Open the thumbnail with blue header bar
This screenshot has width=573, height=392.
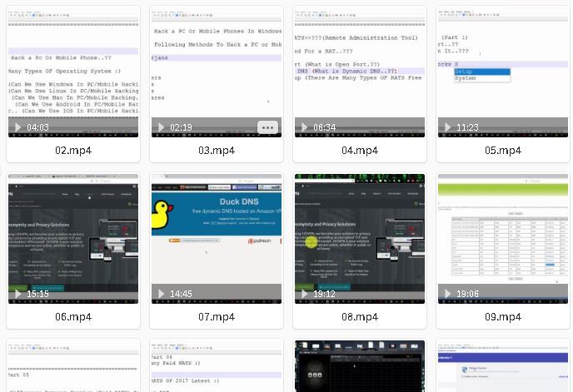coord(503,366)
